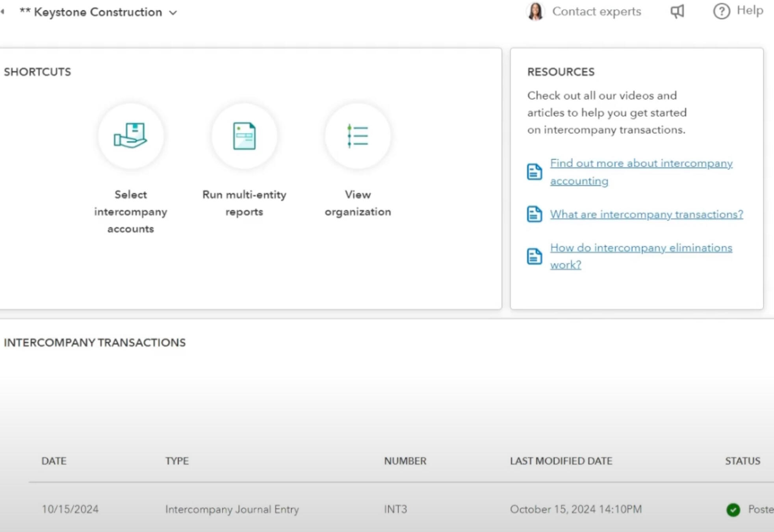Screen dimensions: 774x532
Task: Click the Contact experts text
Action: coord(596,11)
